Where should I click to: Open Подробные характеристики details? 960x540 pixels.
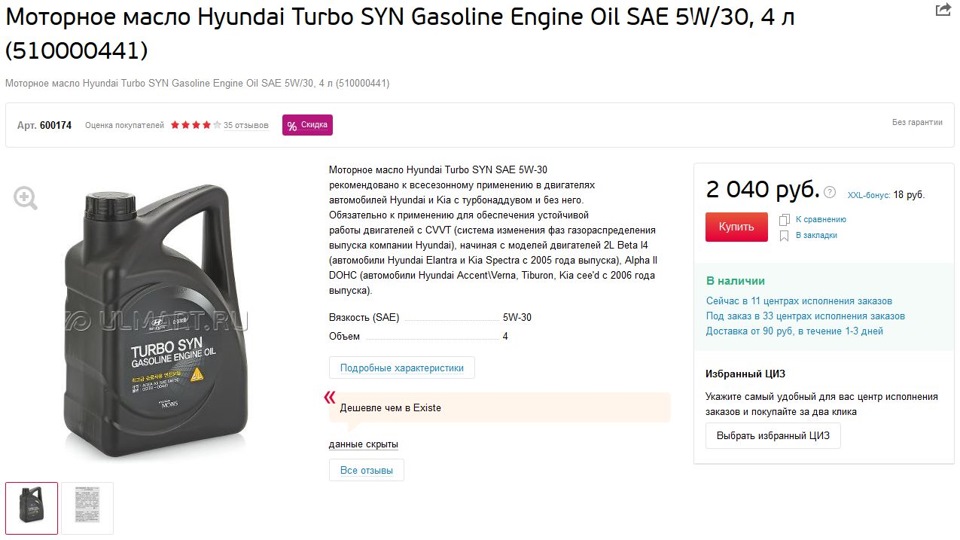402,368
